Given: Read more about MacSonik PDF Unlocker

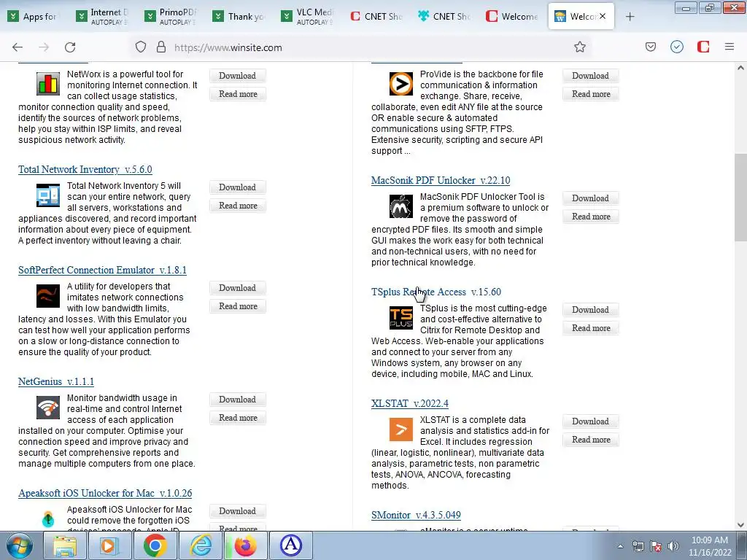Looking at the screenshot, I should click(591, 216).
